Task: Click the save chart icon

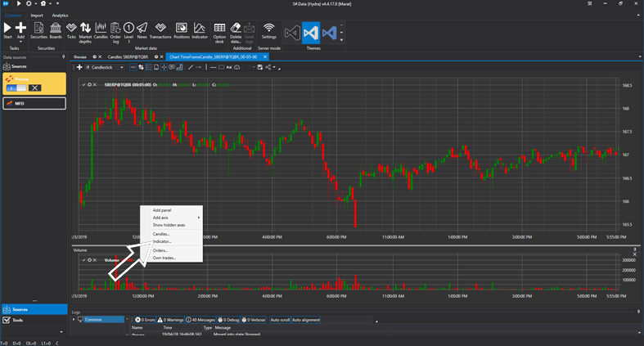Action: [x=260, y=67]
